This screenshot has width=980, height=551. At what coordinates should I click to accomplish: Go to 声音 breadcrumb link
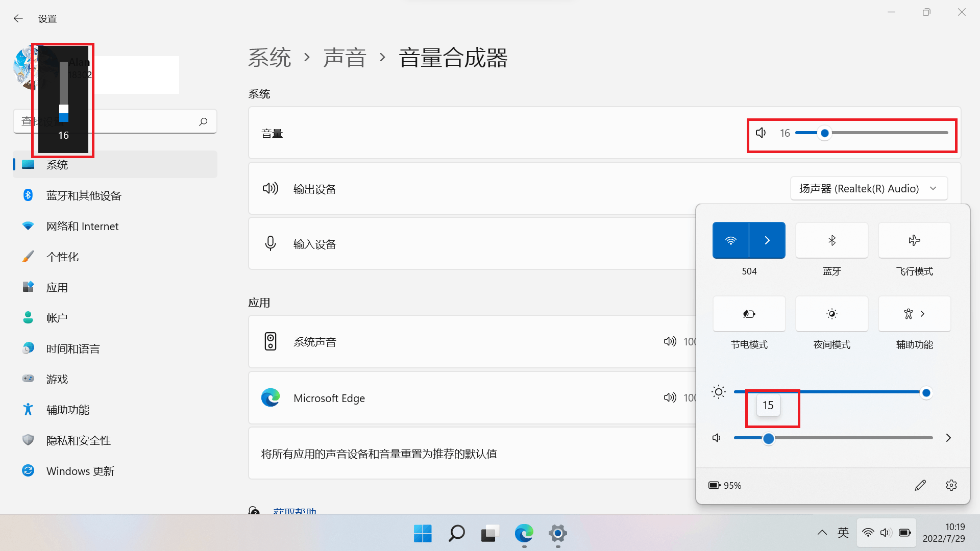345,58
